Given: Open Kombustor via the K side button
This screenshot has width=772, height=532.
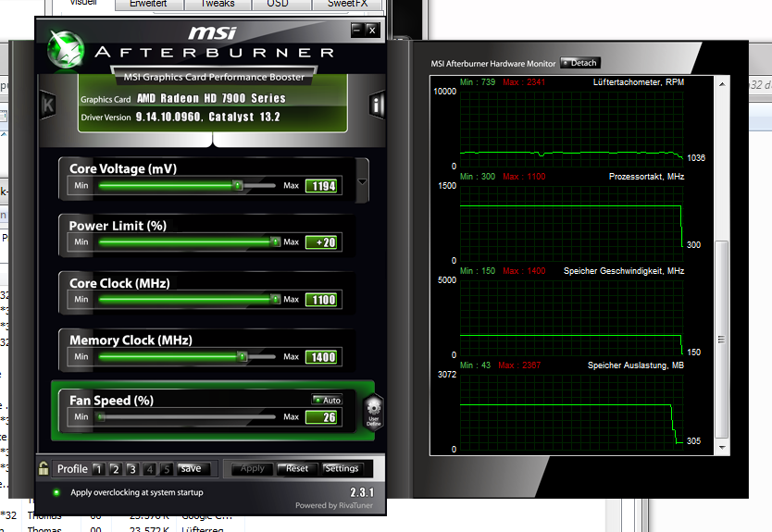Looking at the screenshot, I should pyautogui.click(x=48, y=105).
